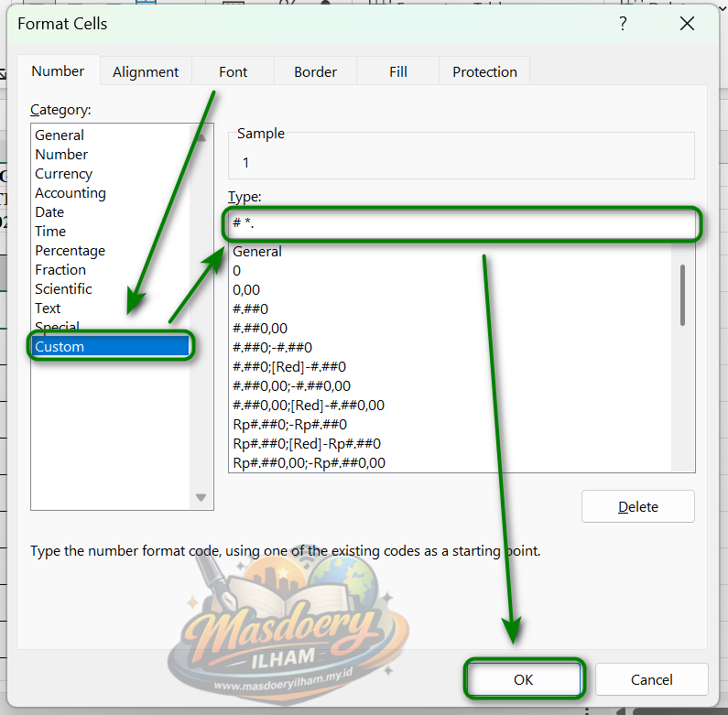728x715 pixels.
Task: Open the Protection tab
Action: 484,71
